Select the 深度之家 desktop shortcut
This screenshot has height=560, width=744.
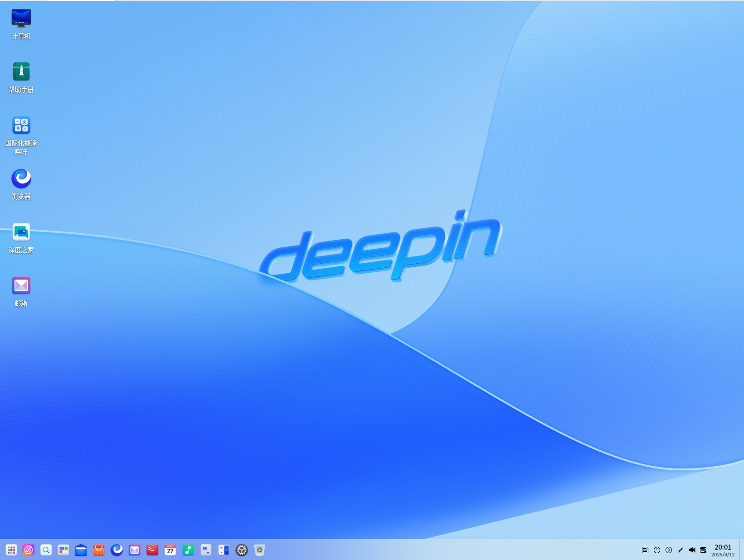(21, 238)
